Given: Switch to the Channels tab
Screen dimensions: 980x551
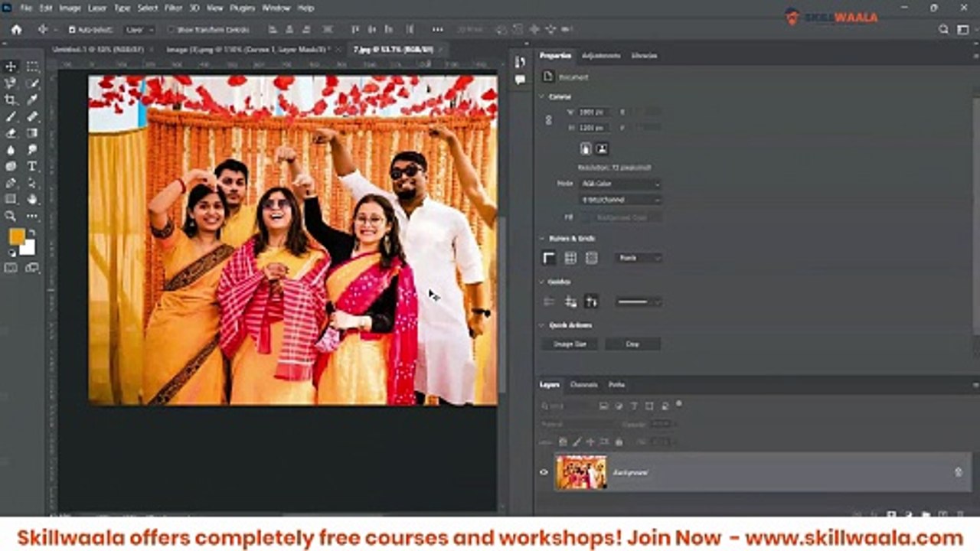Looking at the screenshot, I should coord(584,385).
